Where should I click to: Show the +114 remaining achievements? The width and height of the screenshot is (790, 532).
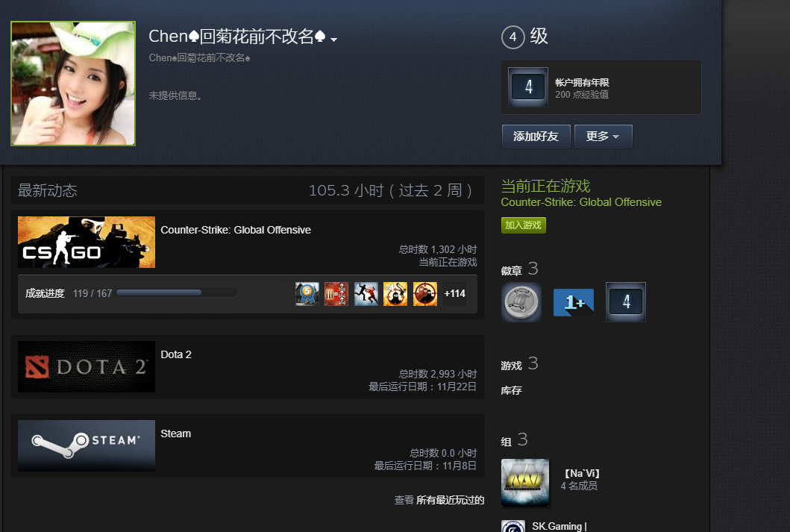point(454,294)
